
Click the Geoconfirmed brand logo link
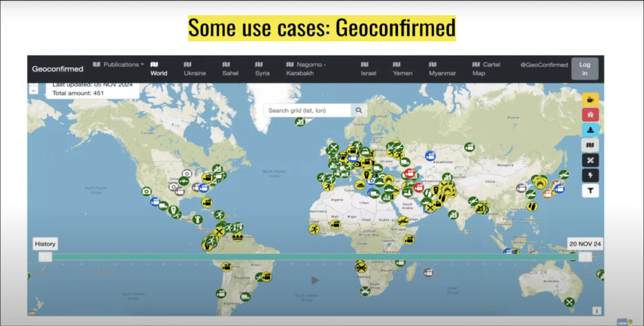(x=57, y=69)
